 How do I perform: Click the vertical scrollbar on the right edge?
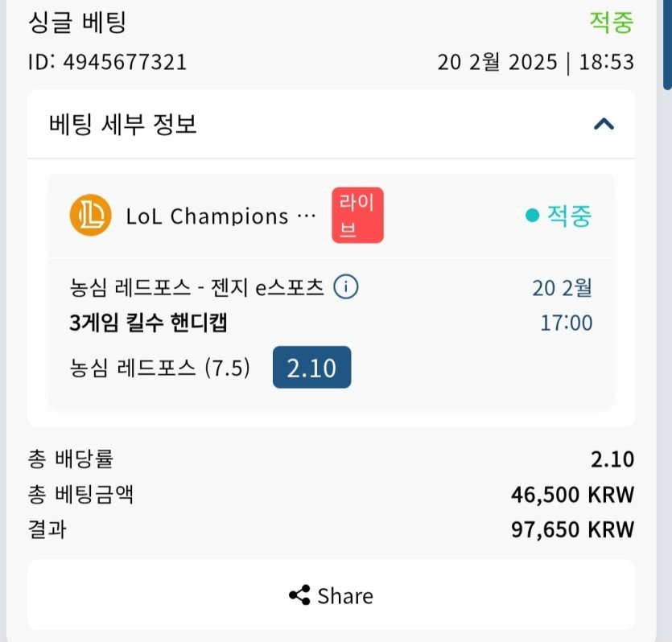pyautogui.click(x=666, y=44)
